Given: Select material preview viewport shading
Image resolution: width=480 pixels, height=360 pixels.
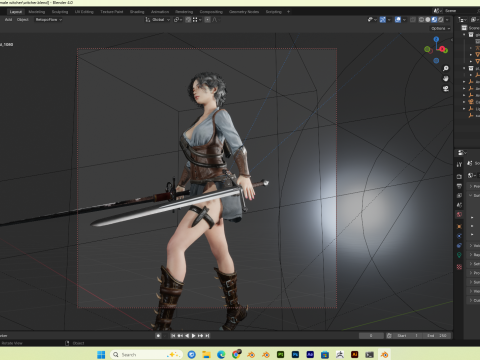Looking at the screenshot, I should [x=434, y=20].
